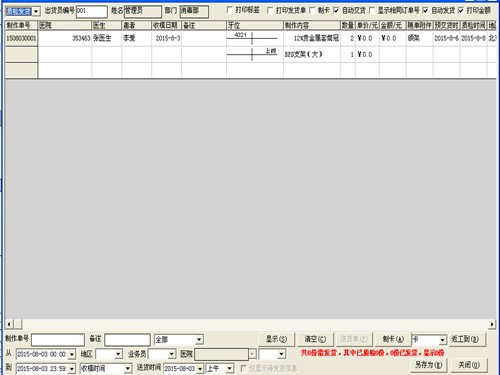Enable the 打印标签 checkbox
500x375 pixels.
(x=230, y=10)
